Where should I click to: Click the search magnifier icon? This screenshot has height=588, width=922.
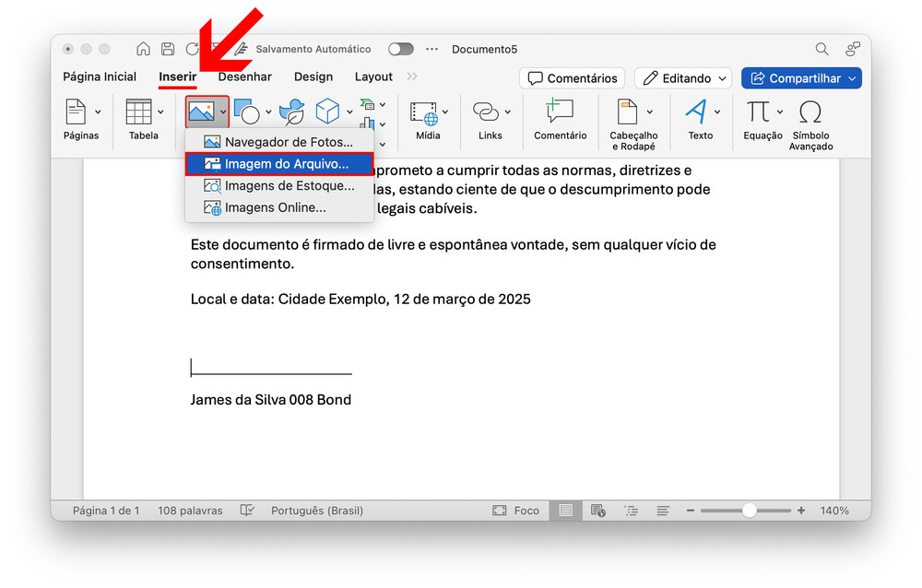coord(822,49)
